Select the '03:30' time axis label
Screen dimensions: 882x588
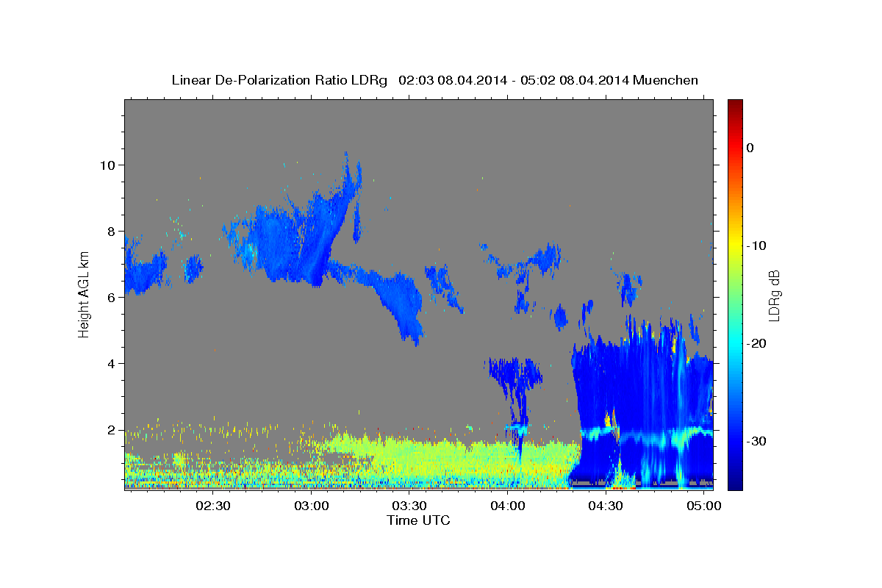(409, 506)
